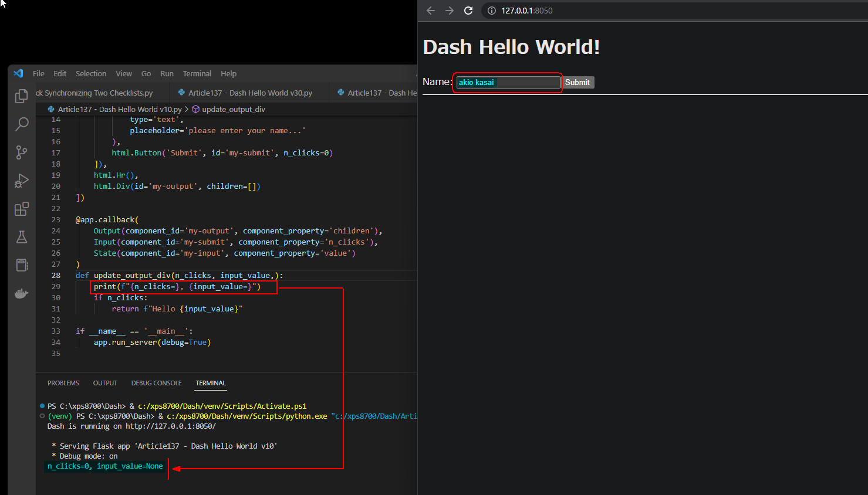Click the browser address bar URL

click(526, 11)
